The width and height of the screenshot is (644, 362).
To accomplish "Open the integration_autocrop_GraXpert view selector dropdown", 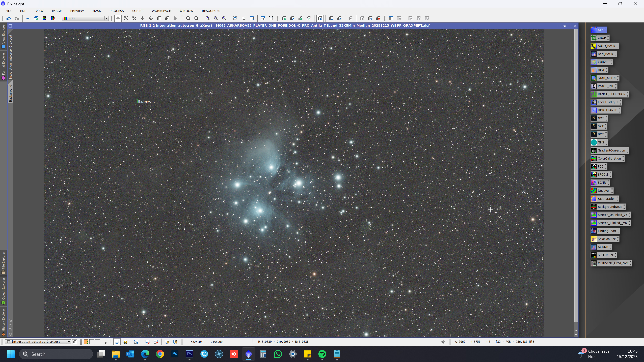I will (x=68, y=342).
